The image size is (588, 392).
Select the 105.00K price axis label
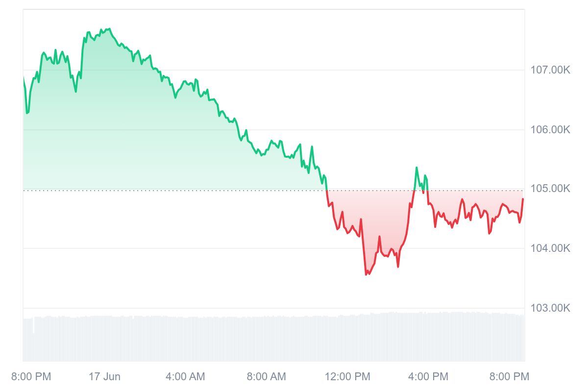550,189
